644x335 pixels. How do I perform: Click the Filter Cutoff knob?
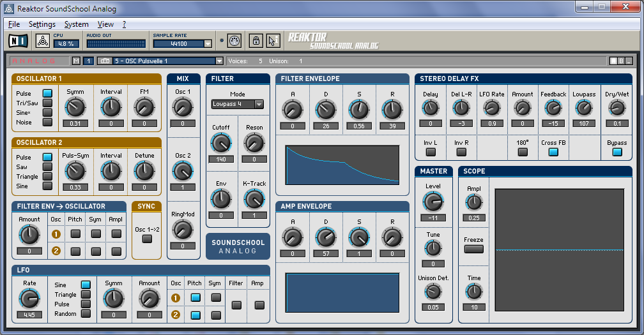(221, 144)
